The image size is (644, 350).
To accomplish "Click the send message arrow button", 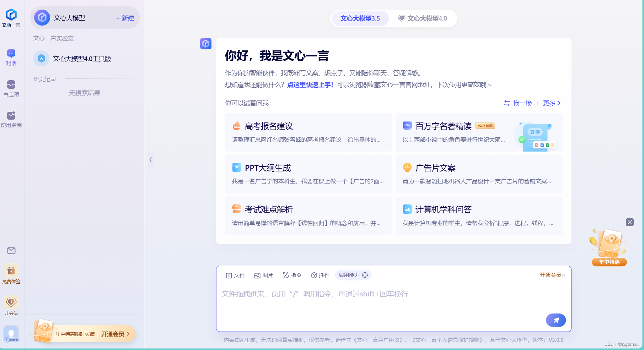I will [x=556, y=320].
